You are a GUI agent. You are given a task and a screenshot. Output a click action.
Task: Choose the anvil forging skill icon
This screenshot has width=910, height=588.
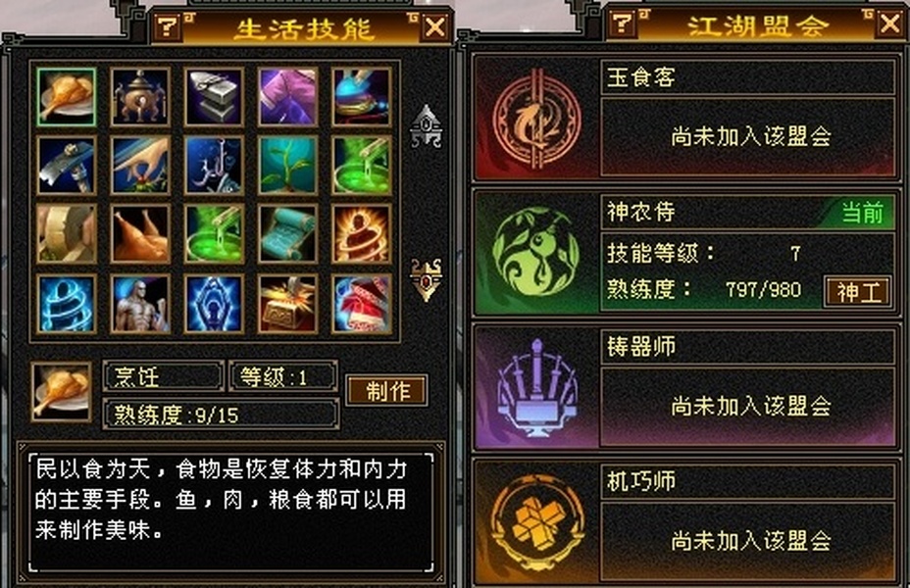214,97
